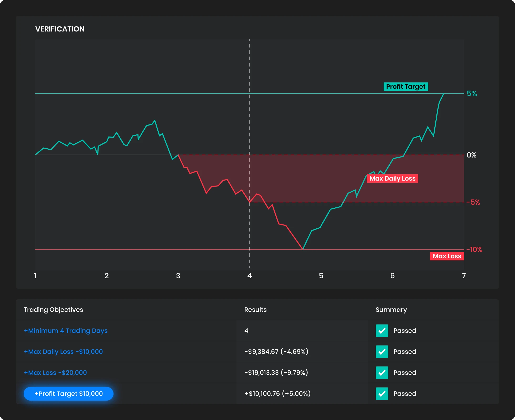Click the Summary column header

(391, 310)
